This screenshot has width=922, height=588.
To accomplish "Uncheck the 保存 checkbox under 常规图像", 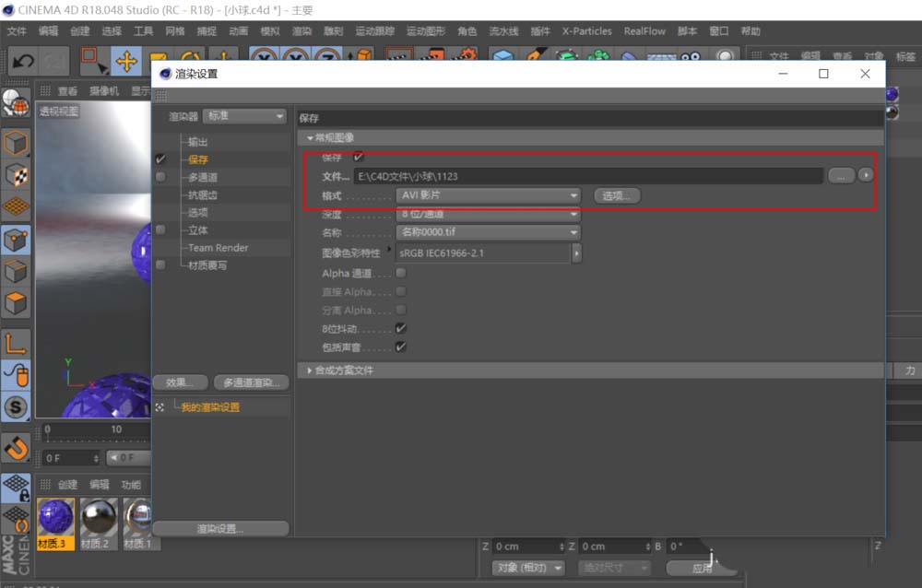I will click(x=358, y=157).
